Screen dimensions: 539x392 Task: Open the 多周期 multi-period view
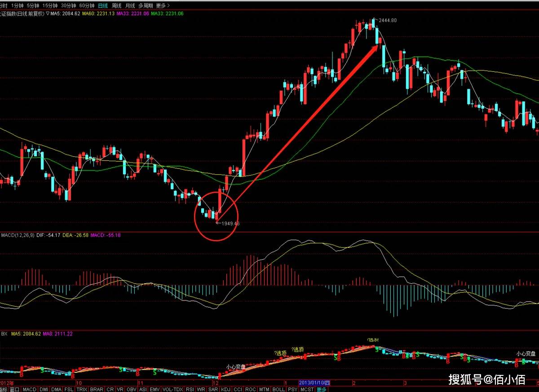(x=146, y=6)
